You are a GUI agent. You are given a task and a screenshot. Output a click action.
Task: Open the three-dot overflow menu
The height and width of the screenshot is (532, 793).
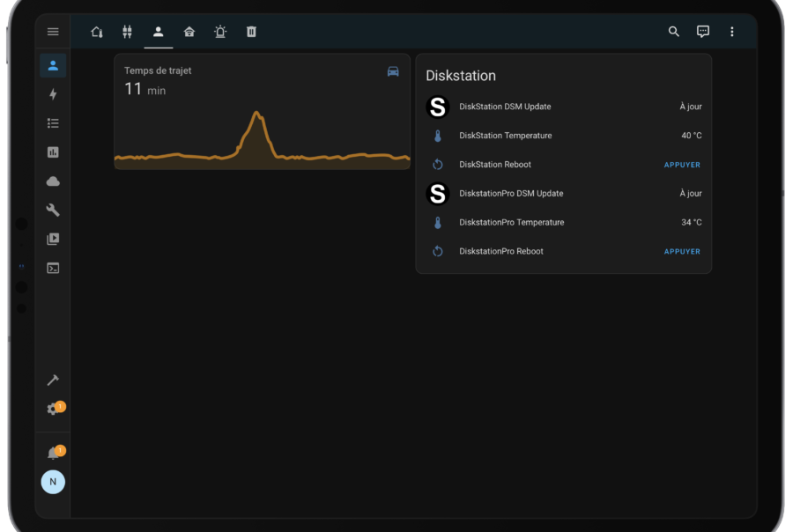click(x=732, y=32)
